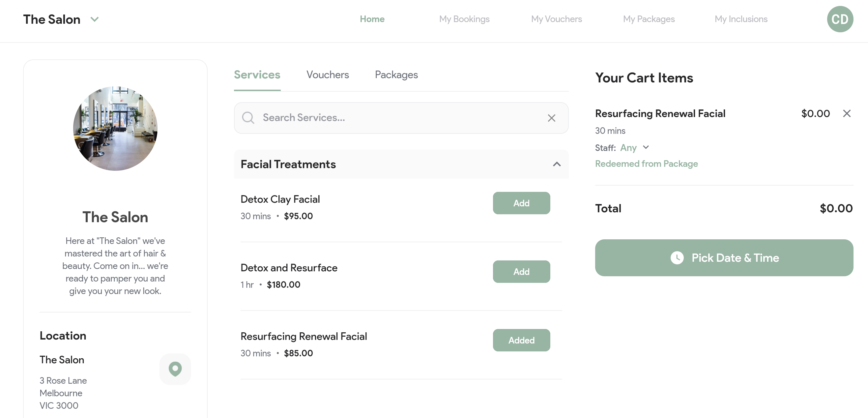Click The Salon header title
The image size is (868, 418).
tap(51, 19)
